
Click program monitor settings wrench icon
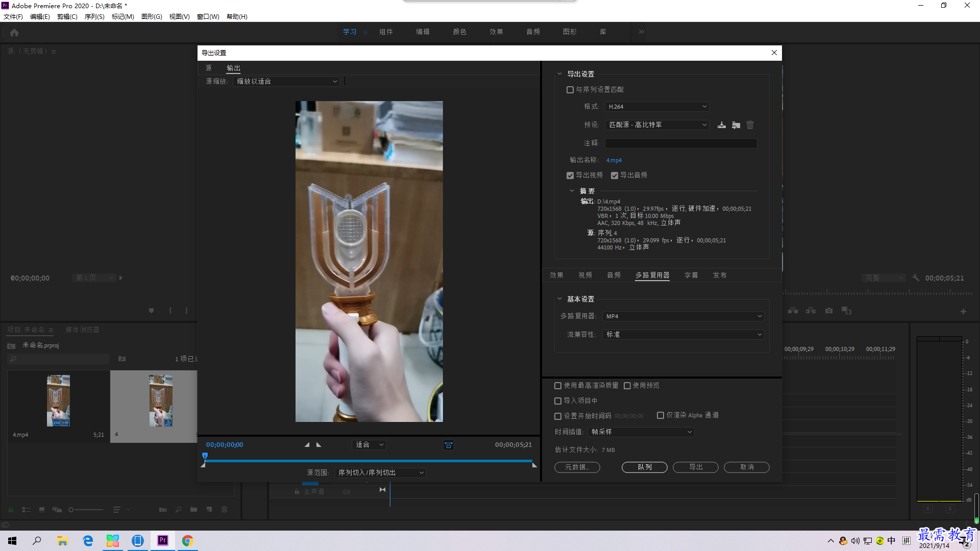[x=916, y=278]
